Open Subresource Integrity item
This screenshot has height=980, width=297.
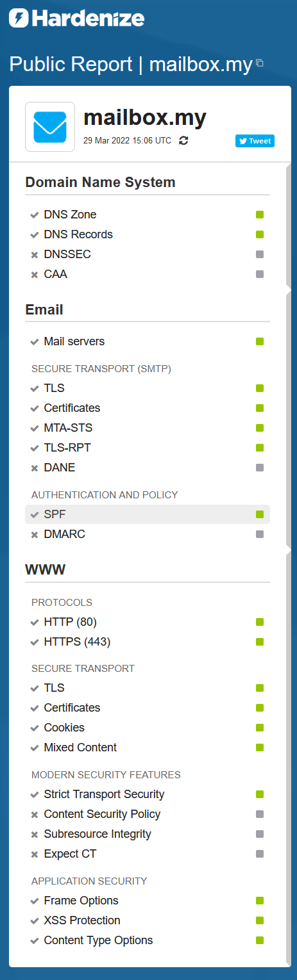pos(148,834)
